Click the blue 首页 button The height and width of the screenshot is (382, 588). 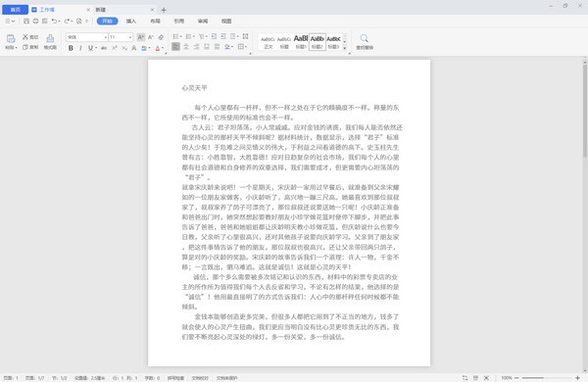[15, 10]
